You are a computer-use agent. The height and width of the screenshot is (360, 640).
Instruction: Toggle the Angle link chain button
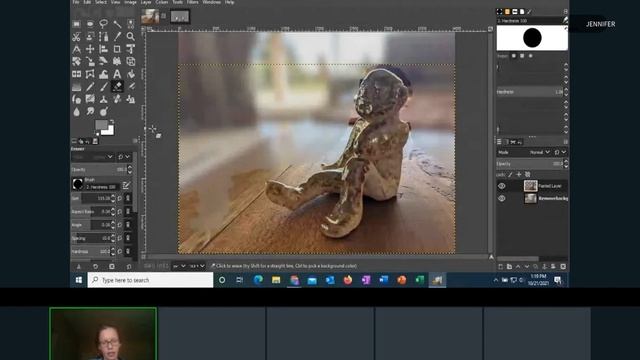point(128,225)
